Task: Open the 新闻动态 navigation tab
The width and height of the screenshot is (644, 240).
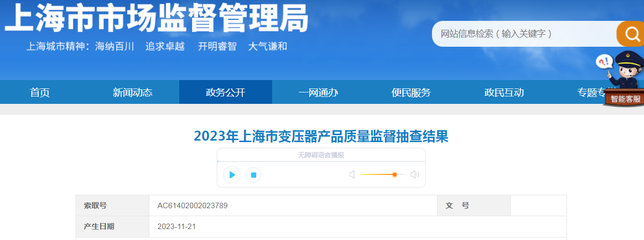Action: (133, 92)
